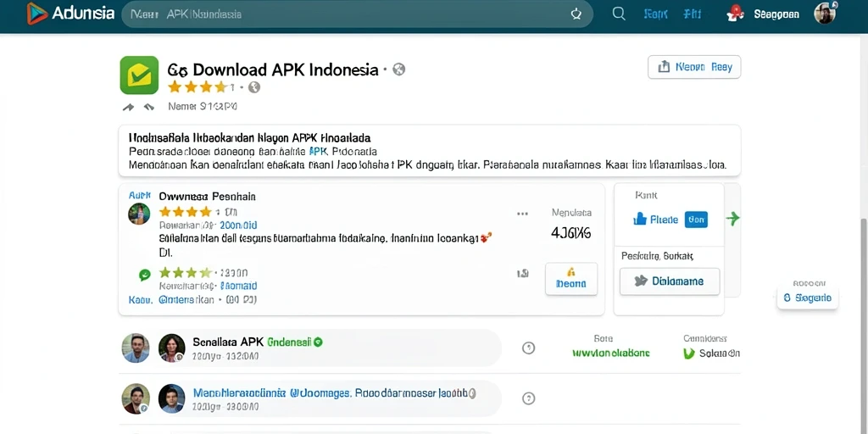Click the blue APK link in description
This screenshot has width=868, height=434.
pos(319,151)
